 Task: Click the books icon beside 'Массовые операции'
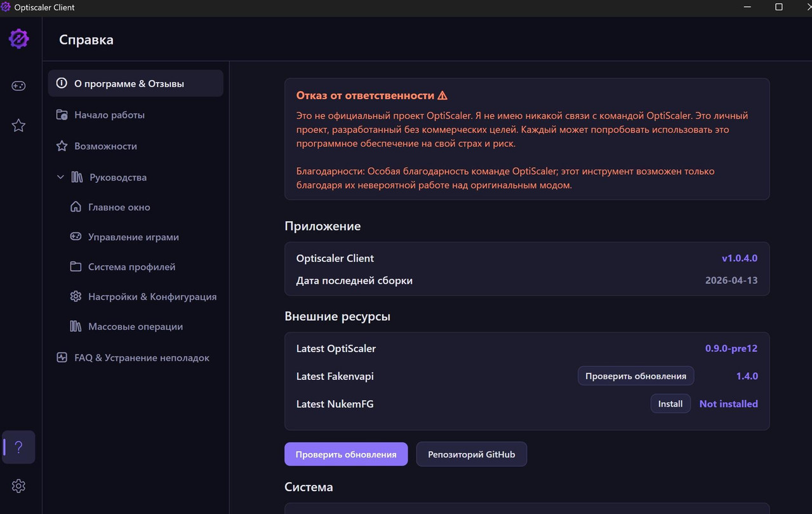(x=76, y=327)
